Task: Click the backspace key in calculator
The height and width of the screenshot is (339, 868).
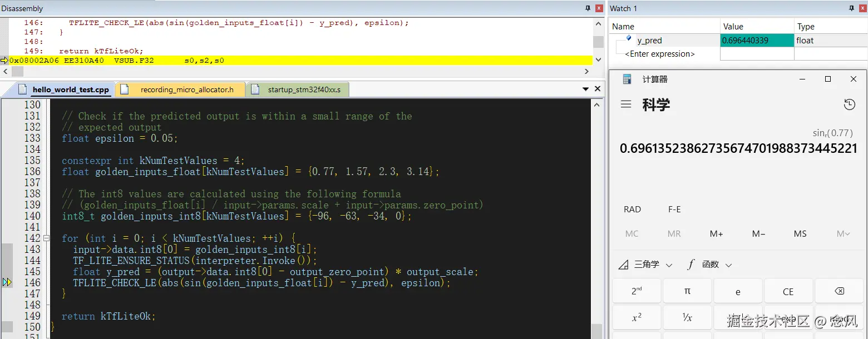Action: 839,291
